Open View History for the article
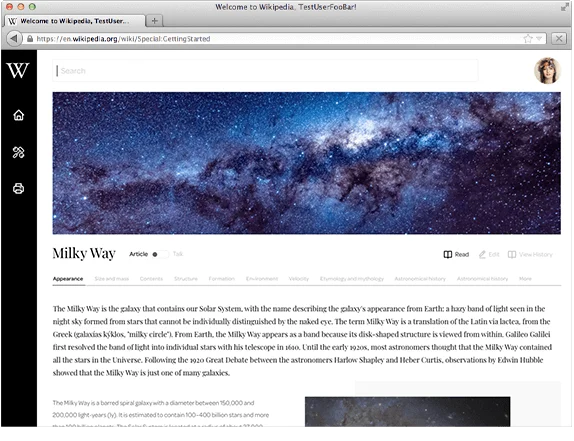 tap(530, 254)
